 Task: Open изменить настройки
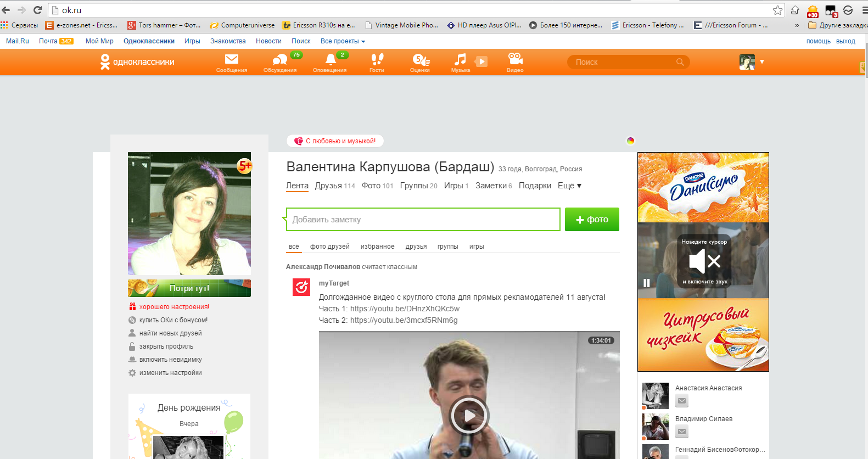click(170, 373)
